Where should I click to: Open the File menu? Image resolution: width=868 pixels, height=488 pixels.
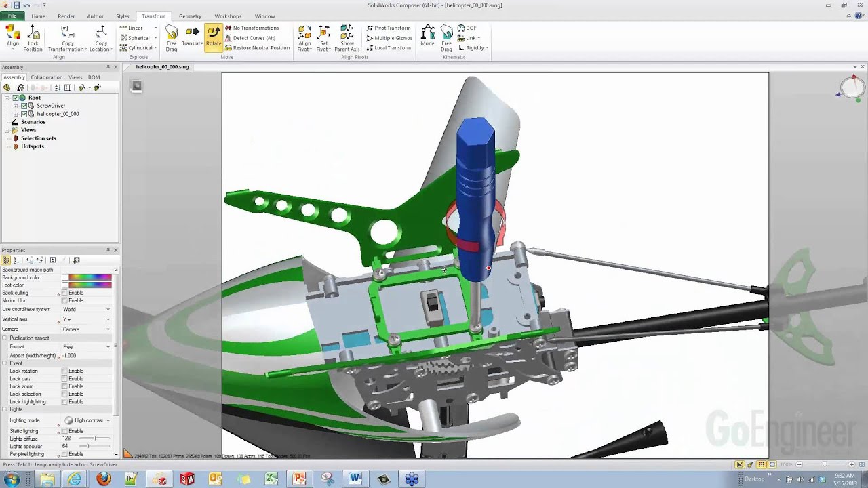coord(12,16)
